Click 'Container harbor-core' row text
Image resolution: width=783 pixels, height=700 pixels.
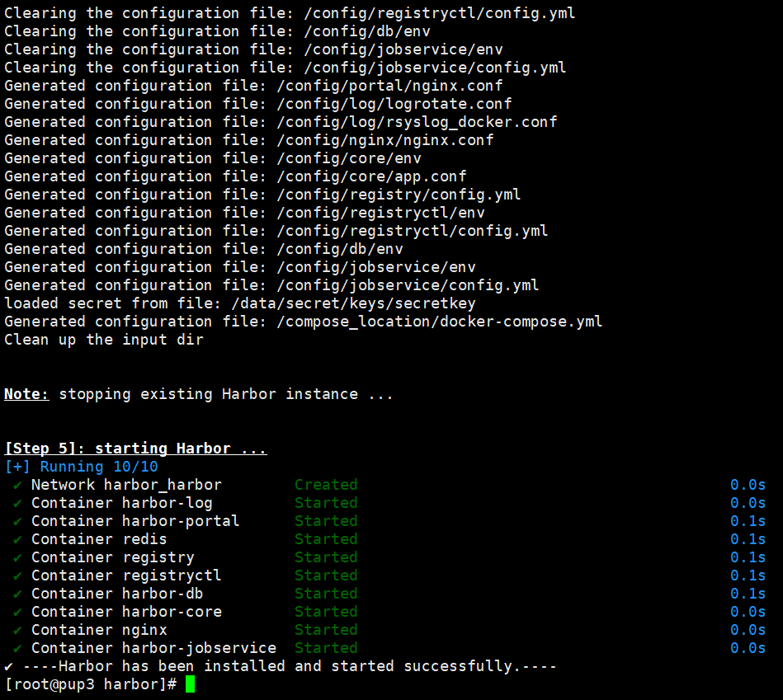click(126, 612)
